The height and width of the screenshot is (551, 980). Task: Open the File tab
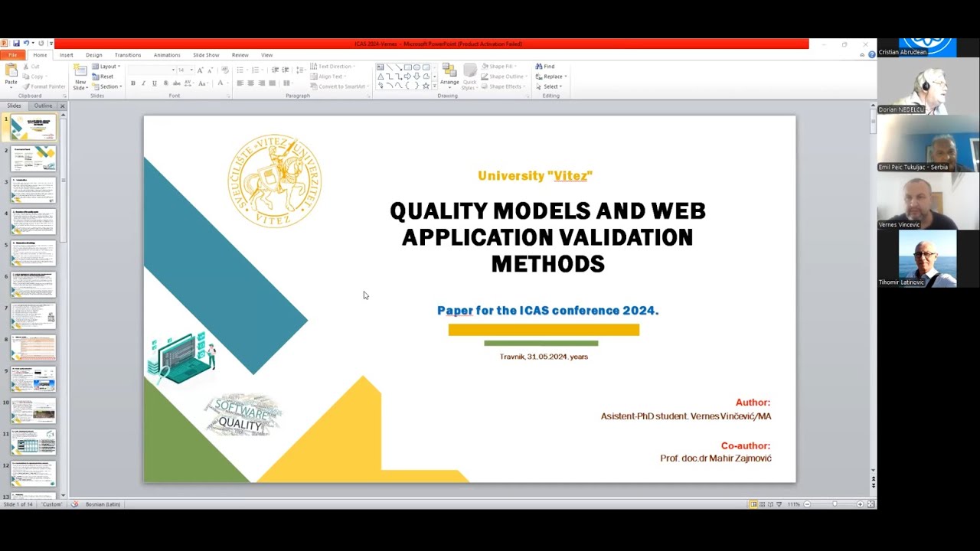pyautogui.click(x=13, y=55)
